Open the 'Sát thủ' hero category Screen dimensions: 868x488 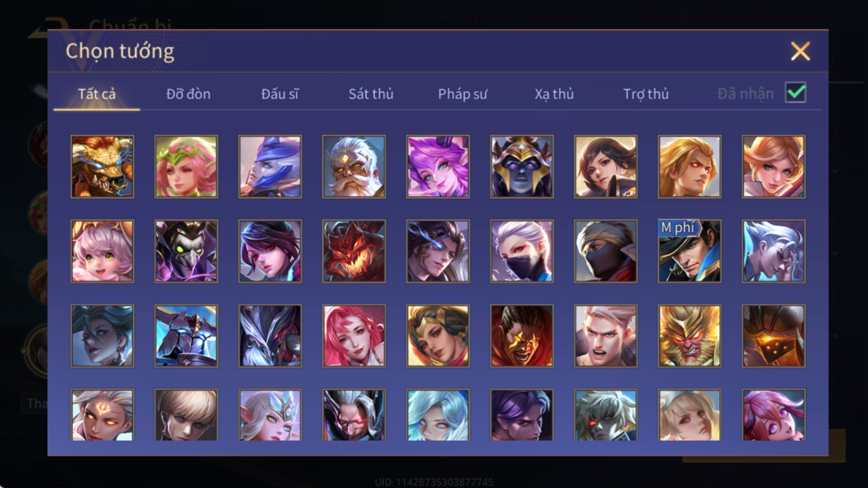[x=371, y=94]
